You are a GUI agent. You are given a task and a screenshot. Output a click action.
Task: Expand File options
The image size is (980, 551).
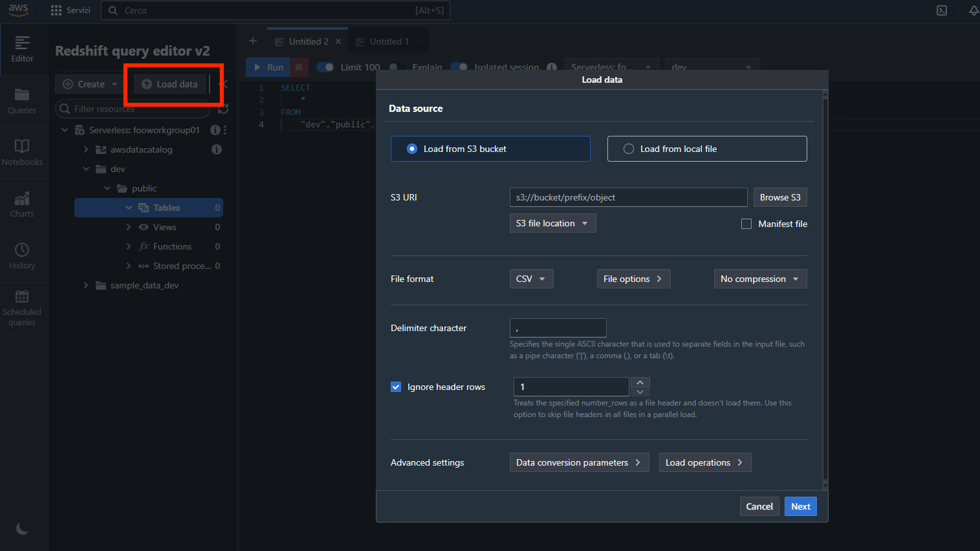coord(633,279)
